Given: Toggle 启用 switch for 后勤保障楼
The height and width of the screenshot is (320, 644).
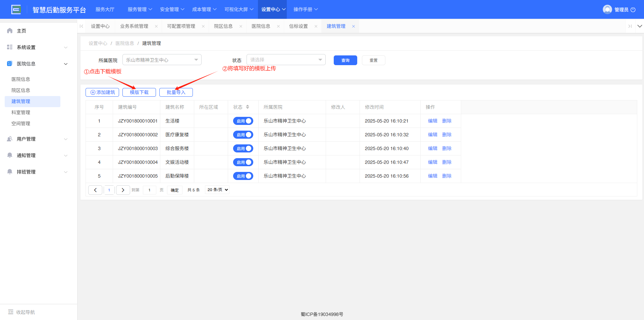Looking at the screenshot, I should [243, 176].
